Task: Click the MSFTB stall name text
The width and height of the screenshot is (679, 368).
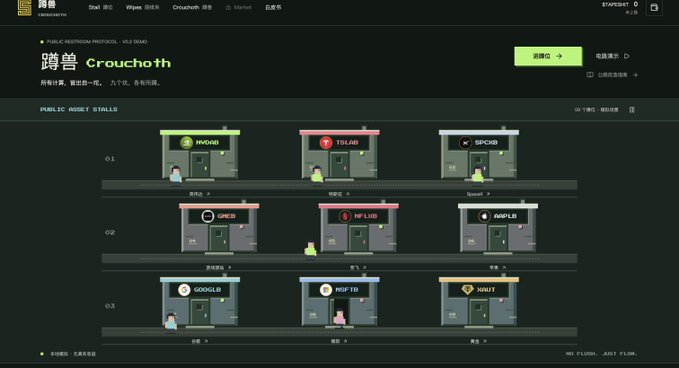Action: click(347, 290)
